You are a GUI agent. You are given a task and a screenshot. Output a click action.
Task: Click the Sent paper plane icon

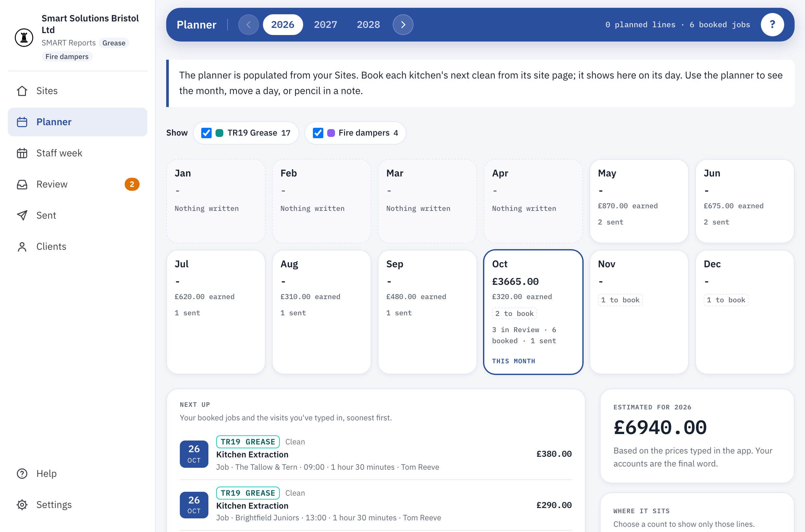(22, 215)
